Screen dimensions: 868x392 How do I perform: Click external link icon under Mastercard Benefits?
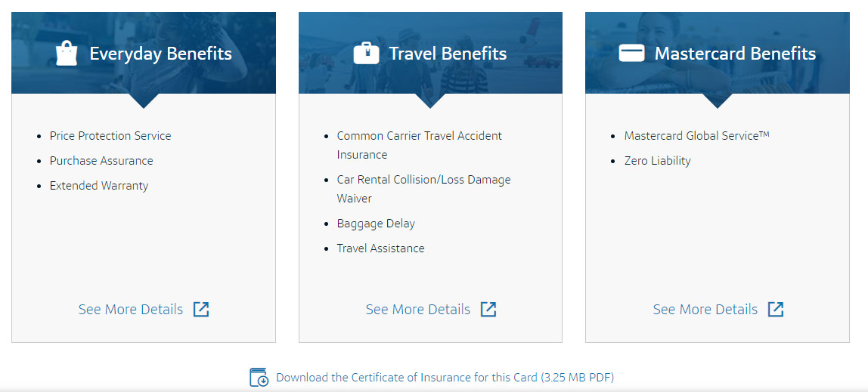tap(776, 309)
